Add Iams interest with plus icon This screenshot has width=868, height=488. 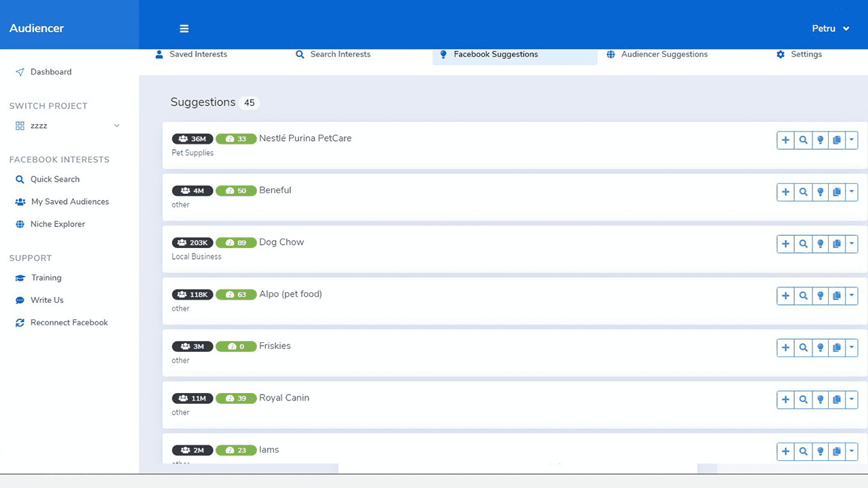785,451
